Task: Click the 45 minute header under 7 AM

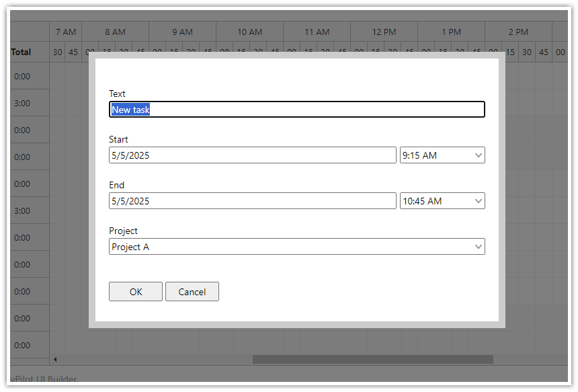Action: [73, 52]
